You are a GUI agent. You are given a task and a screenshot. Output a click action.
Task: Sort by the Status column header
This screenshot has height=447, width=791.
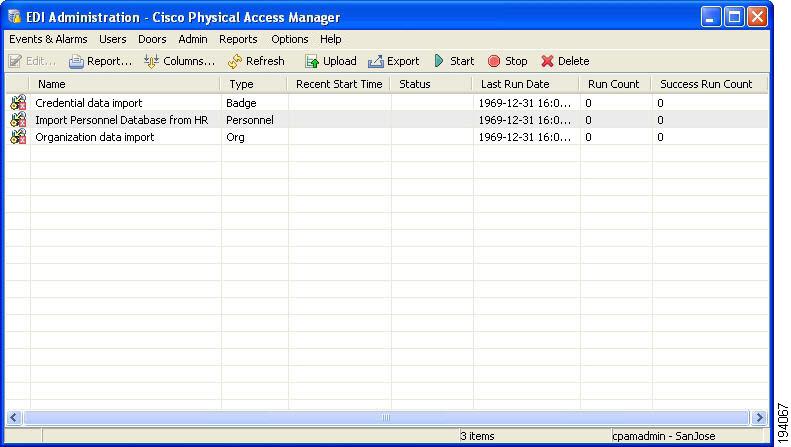[x=432, y=84]
